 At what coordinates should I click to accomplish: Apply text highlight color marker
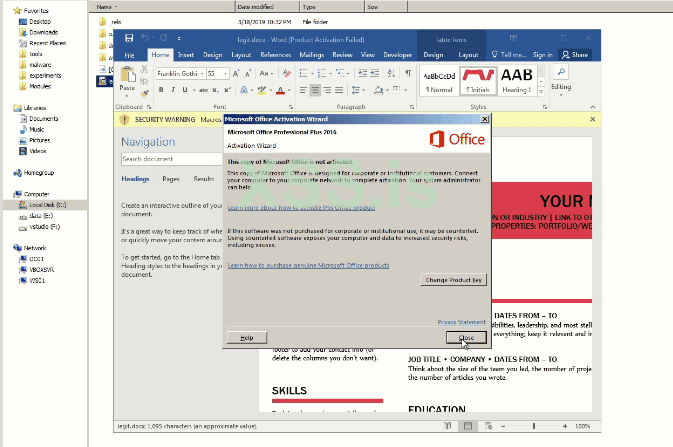(261, 90)
